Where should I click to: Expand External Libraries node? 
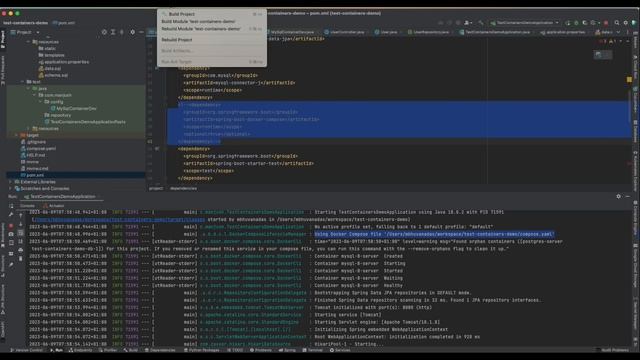coord(11,182)
